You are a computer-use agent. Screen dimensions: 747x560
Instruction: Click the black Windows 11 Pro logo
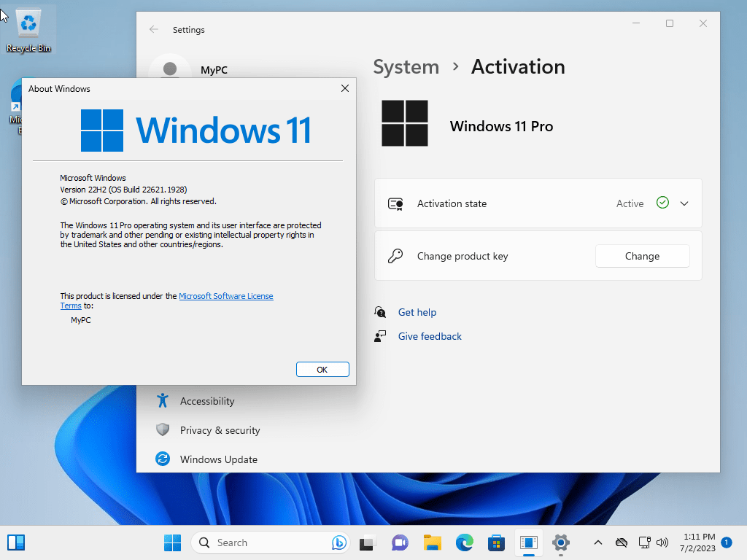[405, 123]
